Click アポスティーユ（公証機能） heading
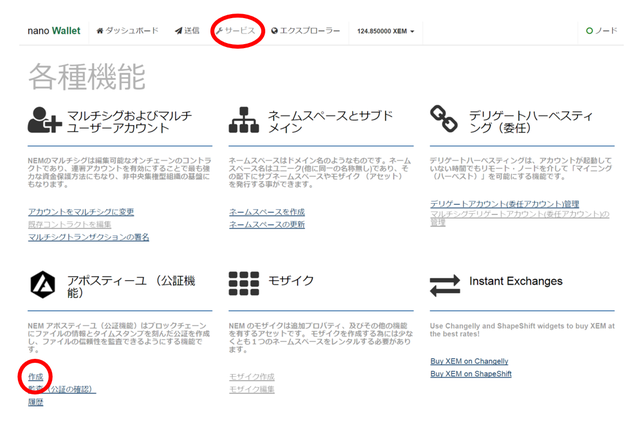This screenshot has width=630, height=429. pyautogui.click(x=131, y=286)
